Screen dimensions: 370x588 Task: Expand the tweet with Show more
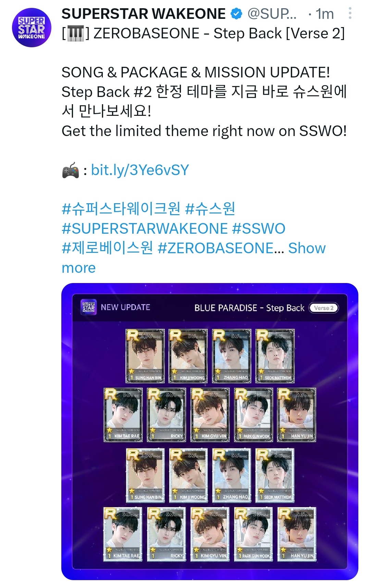(193, 258)
